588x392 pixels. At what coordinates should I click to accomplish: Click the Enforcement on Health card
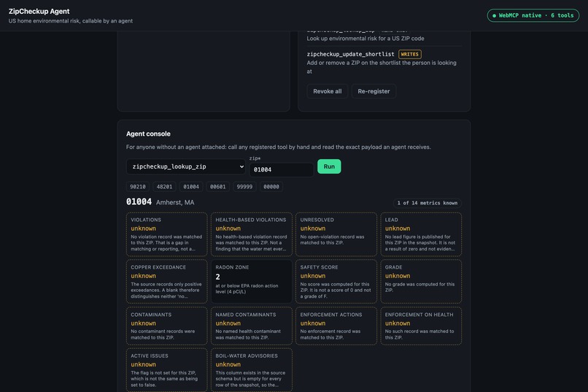421,326
